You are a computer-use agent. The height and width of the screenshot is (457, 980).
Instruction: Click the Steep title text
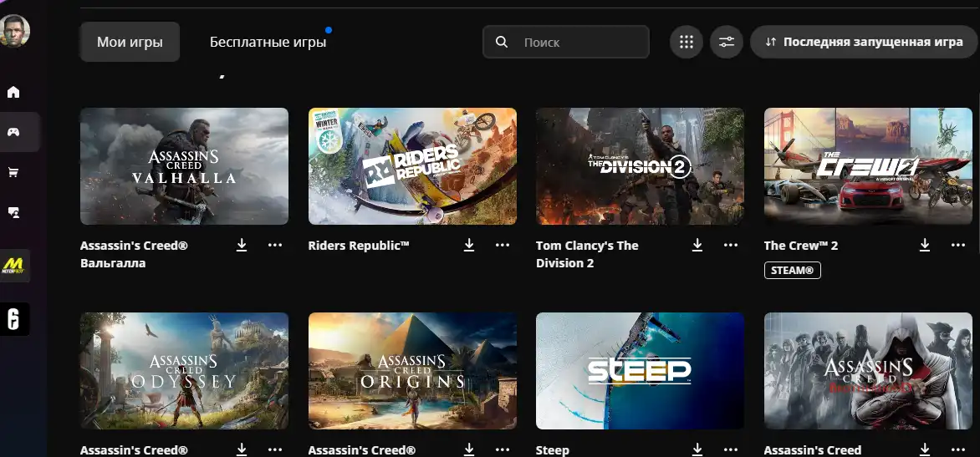tap(553, 449)
